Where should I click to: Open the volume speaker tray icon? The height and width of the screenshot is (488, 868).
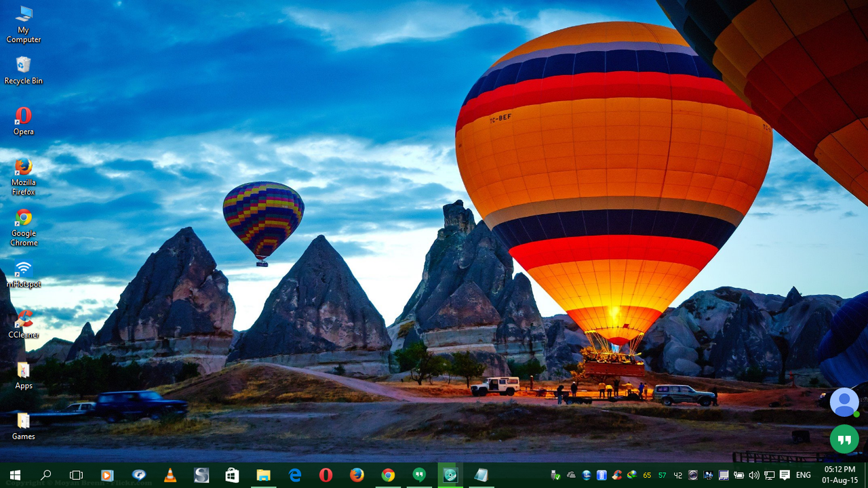pos(754,475)
